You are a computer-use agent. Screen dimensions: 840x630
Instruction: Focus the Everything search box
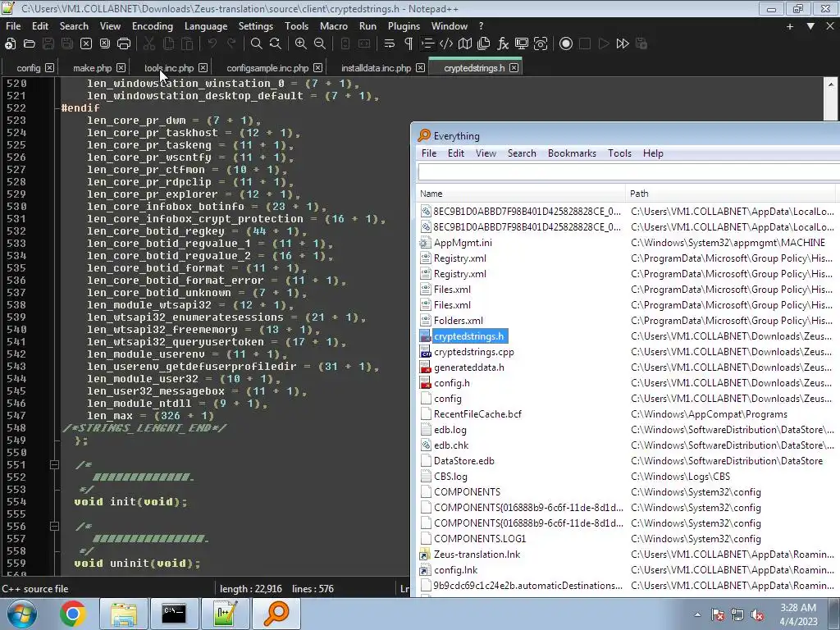click(628, 172)
